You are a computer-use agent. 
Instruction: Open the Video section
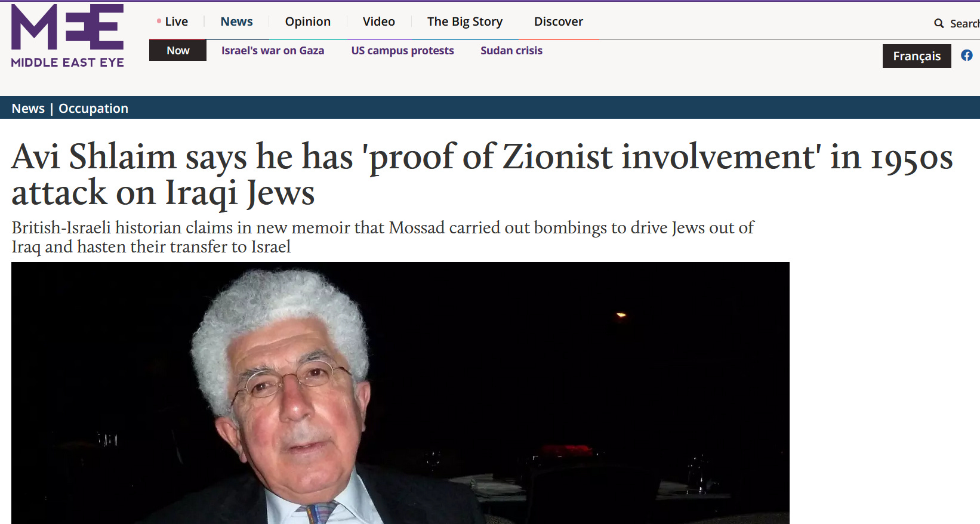pos(378,21)
